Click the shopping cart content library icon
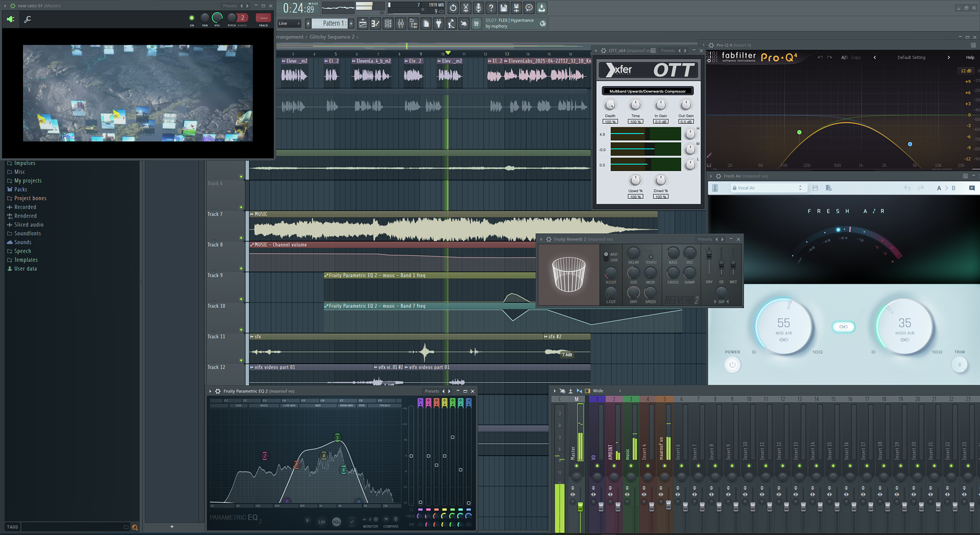Viewport: 980px width, 535px height. point(476,23)
